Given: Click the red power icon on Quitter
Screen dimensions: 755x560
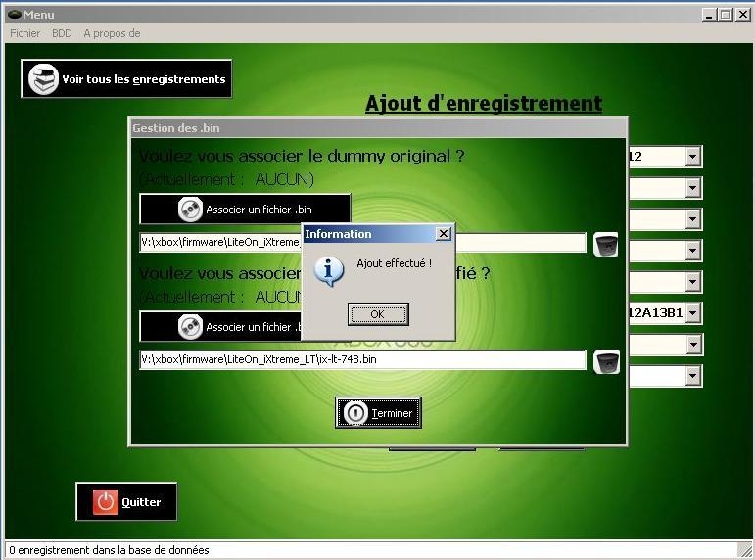Looking at the screenshot, I should click(x=106, y=501).
